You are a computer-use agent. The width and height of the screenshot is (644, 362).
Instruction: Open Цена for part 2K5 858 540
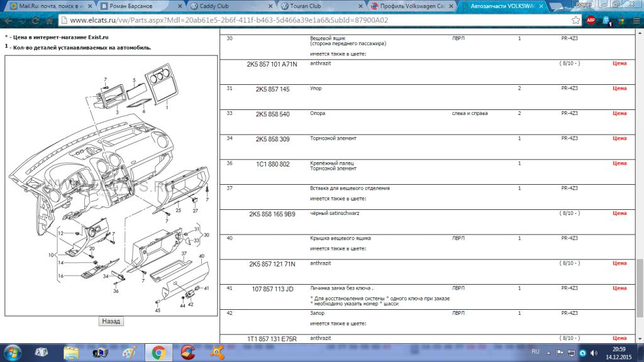pos(619,114)
